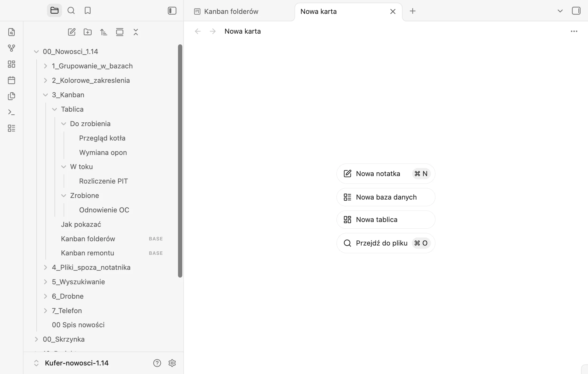The image size is (588, 374).
Task: Click Przejdź do pliku button
Action: (x=386, y=243)
